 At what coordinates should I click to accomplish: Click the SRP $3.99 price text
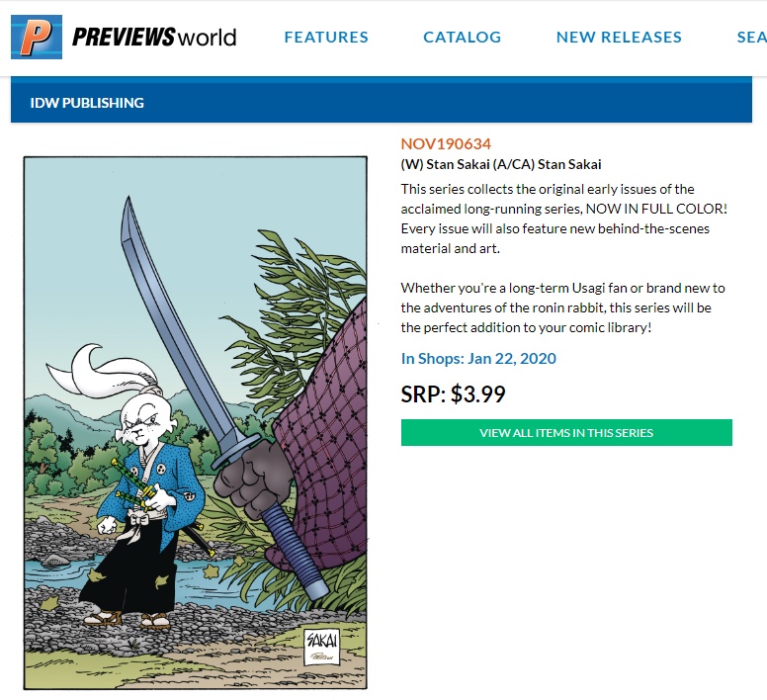[453, 394]
